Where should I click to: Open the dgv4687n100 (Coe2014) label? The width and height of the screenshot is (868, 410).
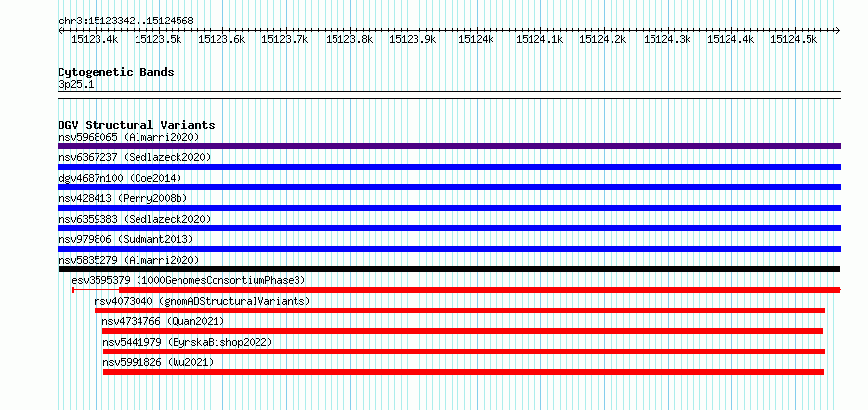point(120,178)
